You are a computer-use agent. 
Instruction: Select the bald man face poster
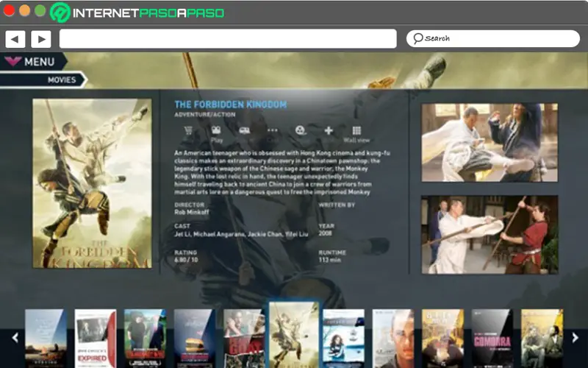tap(393, 339)
